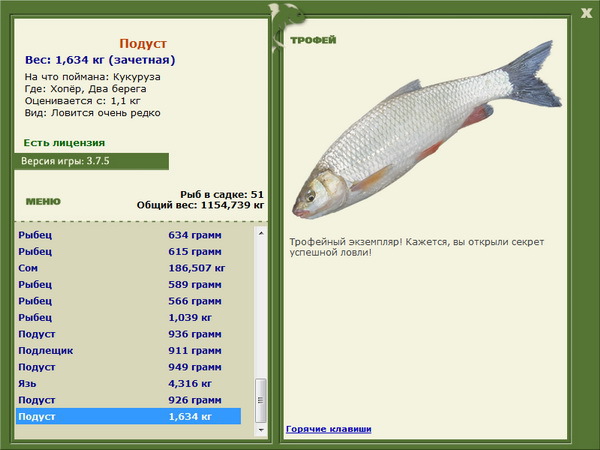Click the Версия игры 3.7.5 bar
Viewport: 600px width, 450px height.
[91, 161]
